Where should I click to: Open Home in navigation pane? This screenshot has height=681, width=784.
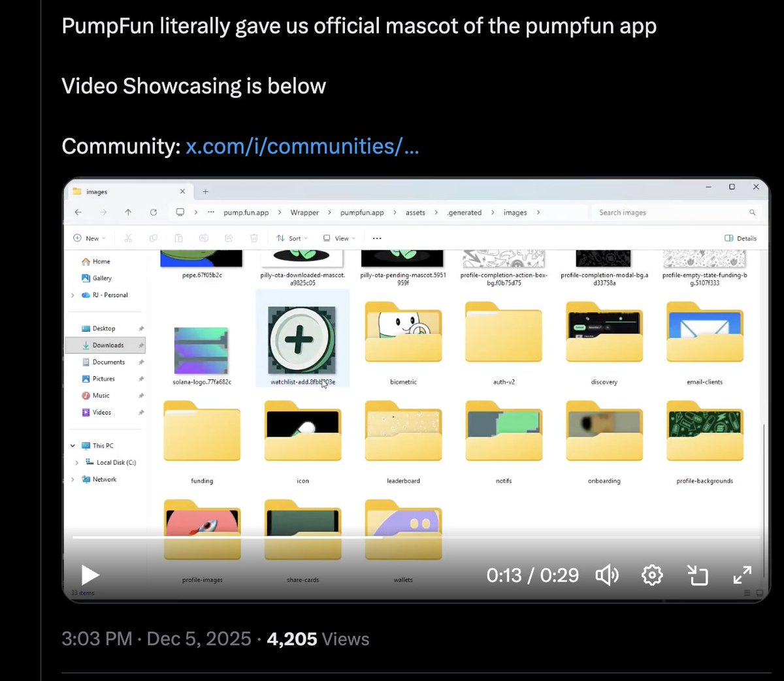(95, 261)
